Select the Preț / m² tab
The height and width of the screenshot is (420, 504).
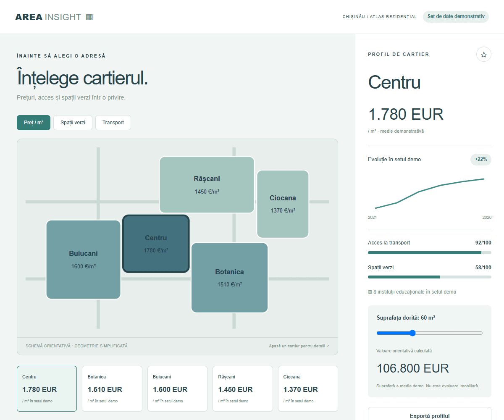pos(34,123)
